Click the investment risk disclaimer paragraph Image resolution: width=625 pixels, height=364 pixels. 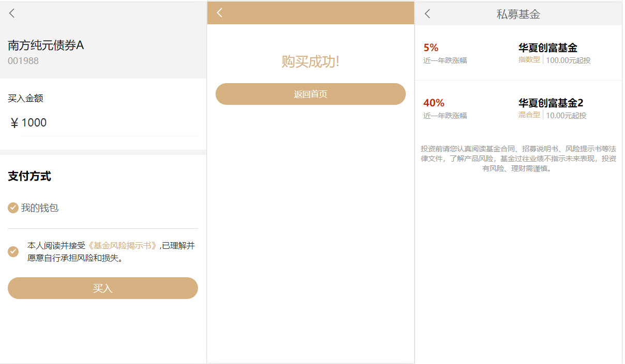pos(519,159)
